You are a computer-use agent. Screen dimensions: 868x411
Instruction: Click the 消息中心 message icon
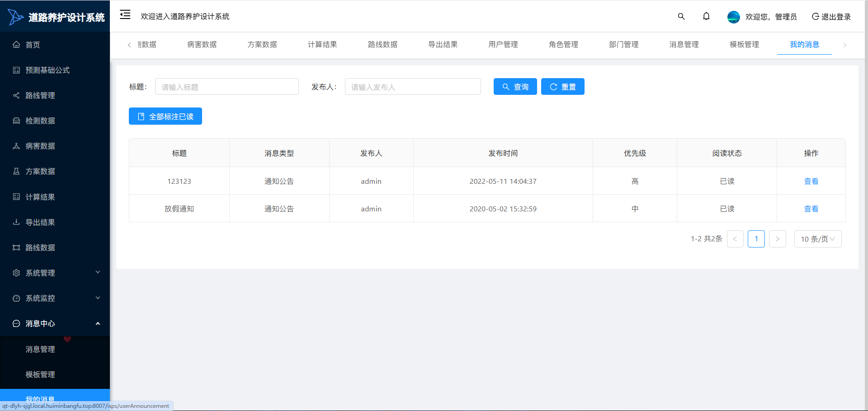pyautogui.click(x=16, y=323)
